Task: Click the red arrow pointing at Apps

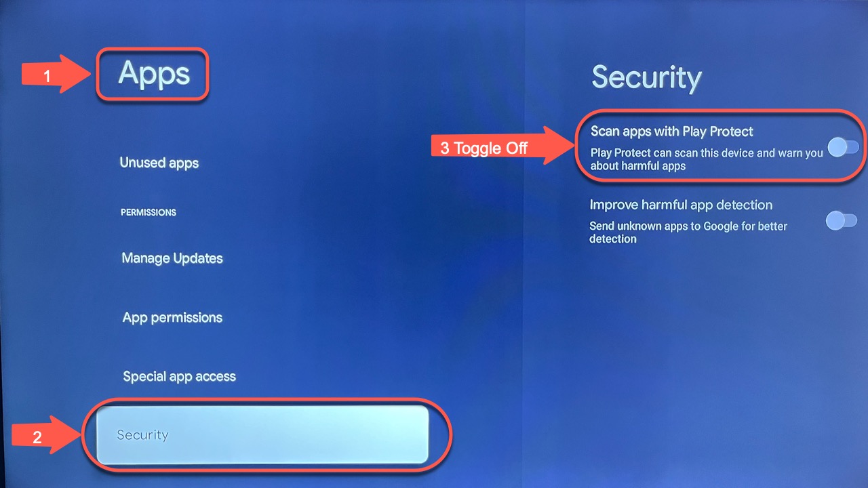Action: [56, 75]
